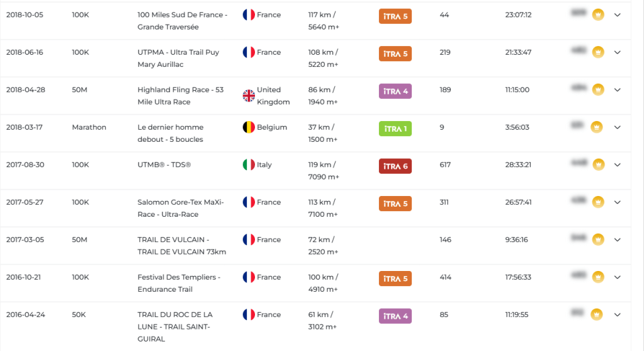Click the ITRA 6 badge for UTMB TDS
The image size is (644, 351).
(395, 166)
